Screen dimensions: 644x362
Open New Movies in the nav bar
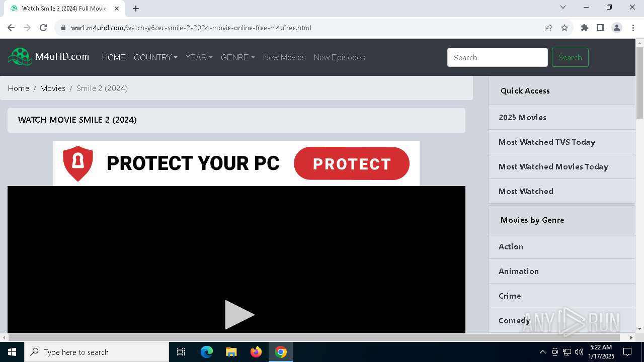(284, 57)
